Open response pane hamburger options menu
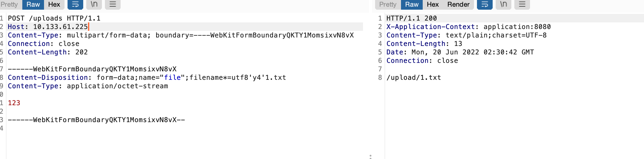Viewport: 644px width, 159px height. tap(522, 4)
